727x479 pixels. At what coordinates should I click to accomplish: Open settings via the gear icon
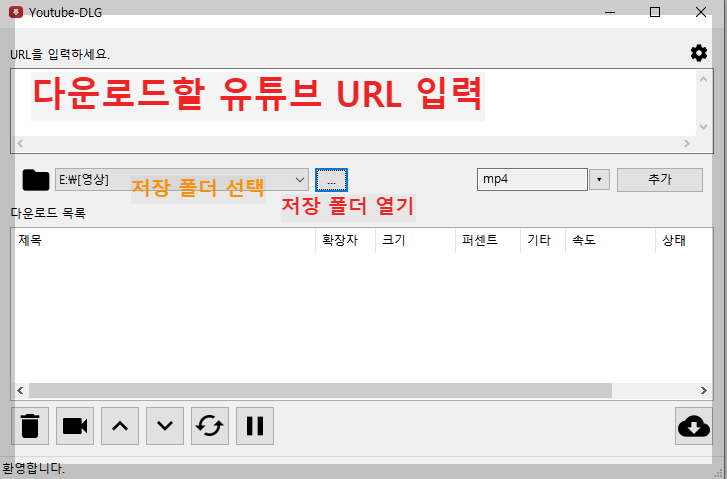tap(699, 53)
